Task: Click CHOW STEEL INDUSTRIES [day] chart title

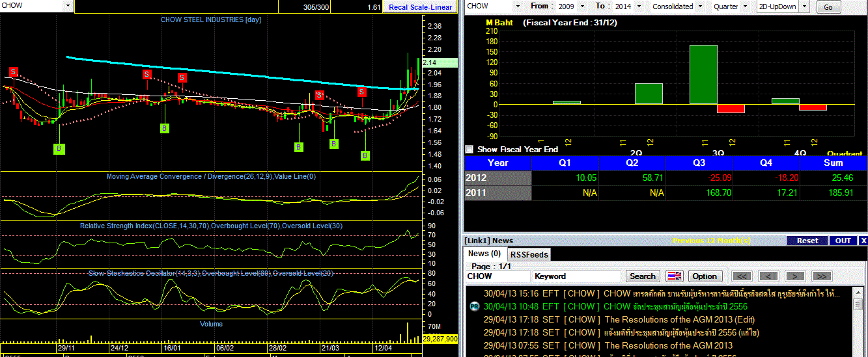Action: coord(211,20)
